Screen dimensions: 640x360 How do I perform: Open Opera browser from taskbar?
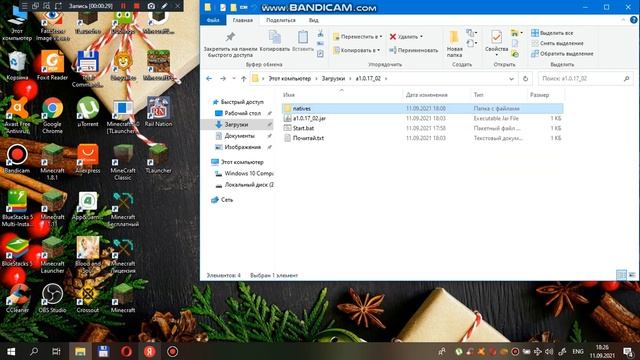(126, 351)
